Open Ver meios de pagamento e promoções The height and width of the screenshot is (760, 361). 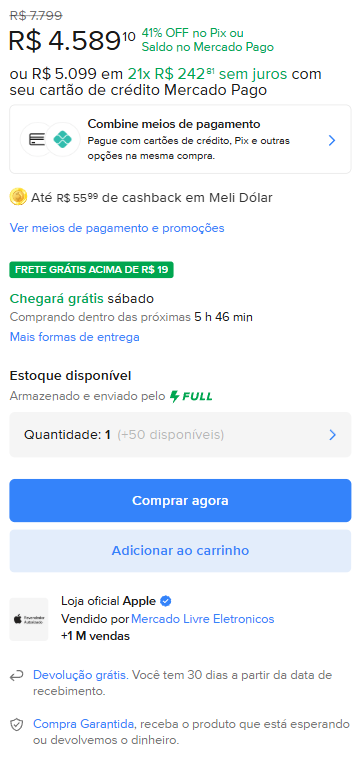pos(117,228)
